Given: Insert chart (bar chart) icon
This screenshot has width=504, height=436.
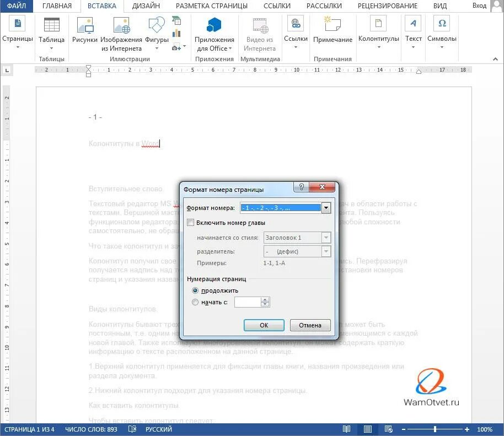Looking at the screenshot, I should pos(176,33).
